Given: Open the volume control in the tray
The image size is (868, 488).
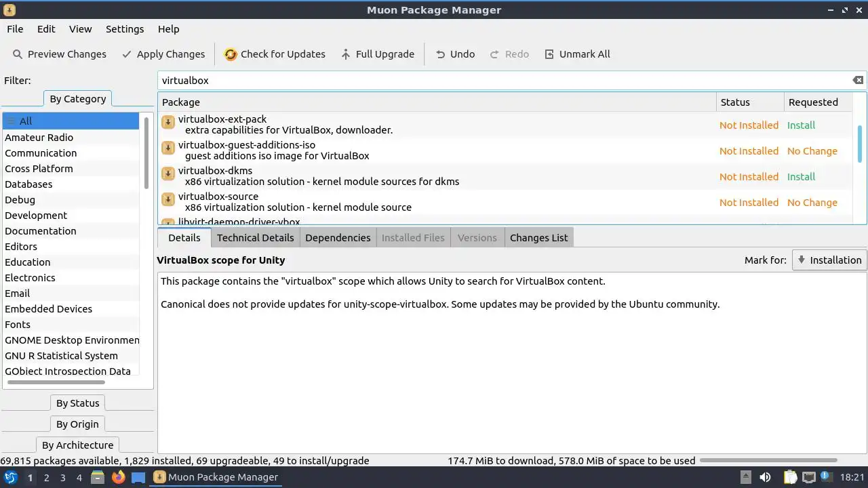Looking at the screenshot, I should click(765, 477).
